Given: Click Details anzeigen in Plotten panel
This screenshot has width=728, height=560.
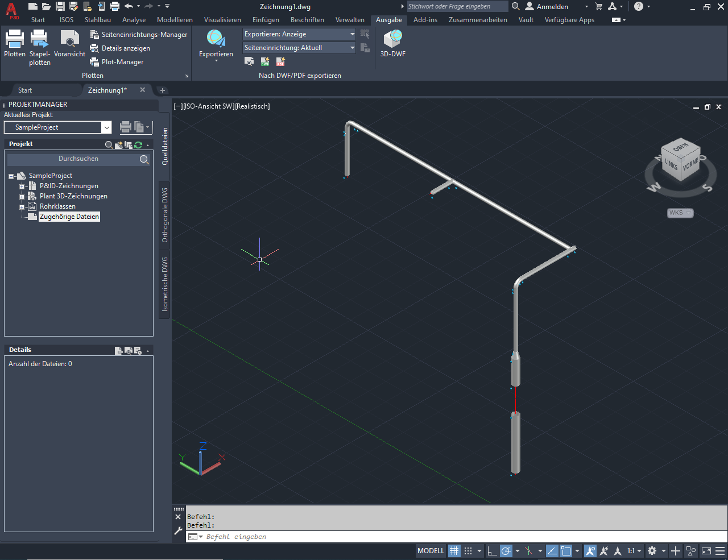Looking at the screenshot, I should [120, 48].
